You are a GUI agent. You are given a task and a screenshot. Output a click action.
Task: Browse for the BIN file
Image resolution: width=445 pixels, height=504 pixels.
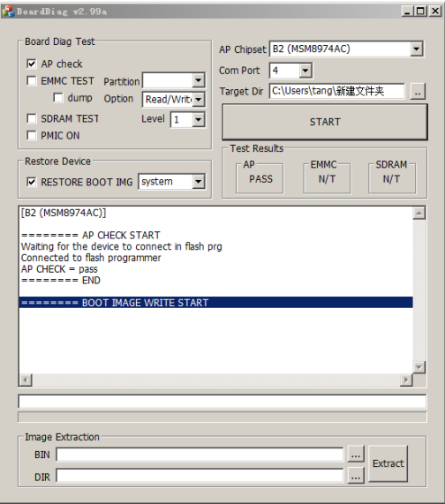click(x=356, y=455)
